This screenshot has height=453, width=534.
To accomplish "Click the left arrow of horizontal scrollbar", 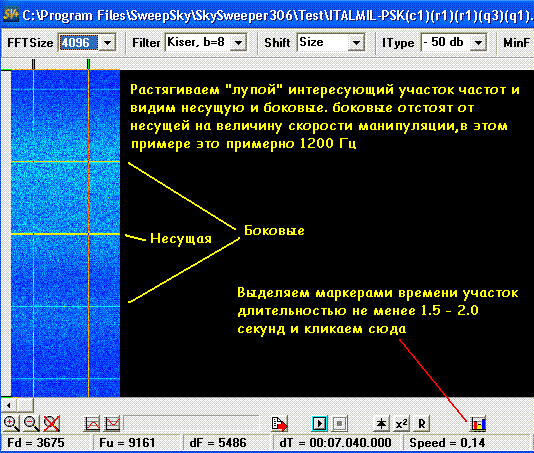I will coord(9,405).
